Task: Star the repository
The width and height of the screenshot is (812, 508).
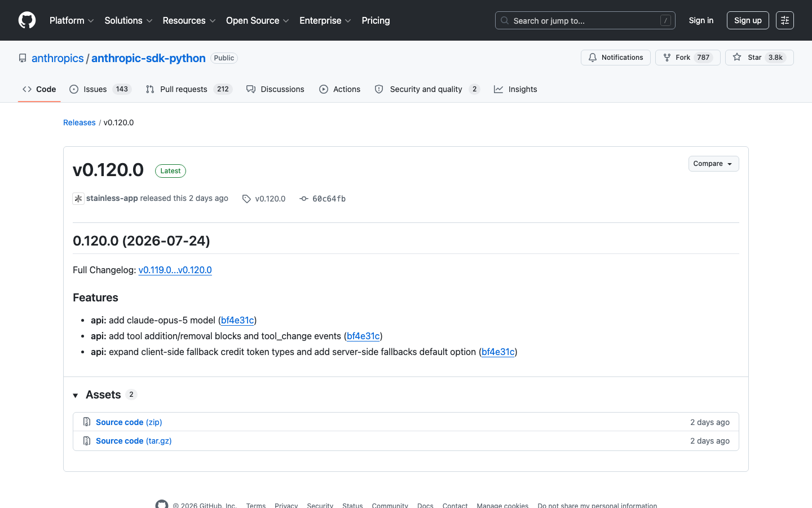Action: click(760, 58)
